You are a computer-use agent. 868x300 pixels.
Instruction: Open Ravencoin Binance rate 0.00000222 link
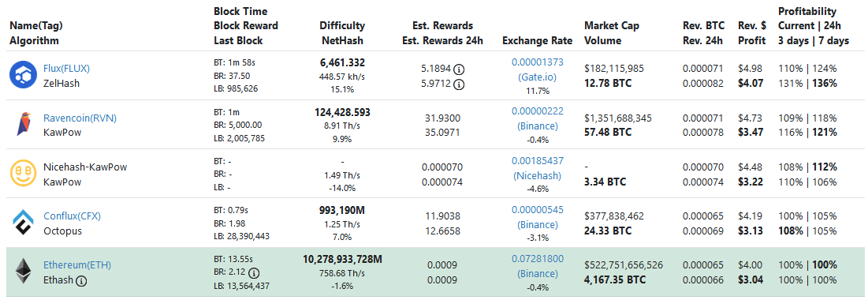pyautogui.click(x=538, y=118)
